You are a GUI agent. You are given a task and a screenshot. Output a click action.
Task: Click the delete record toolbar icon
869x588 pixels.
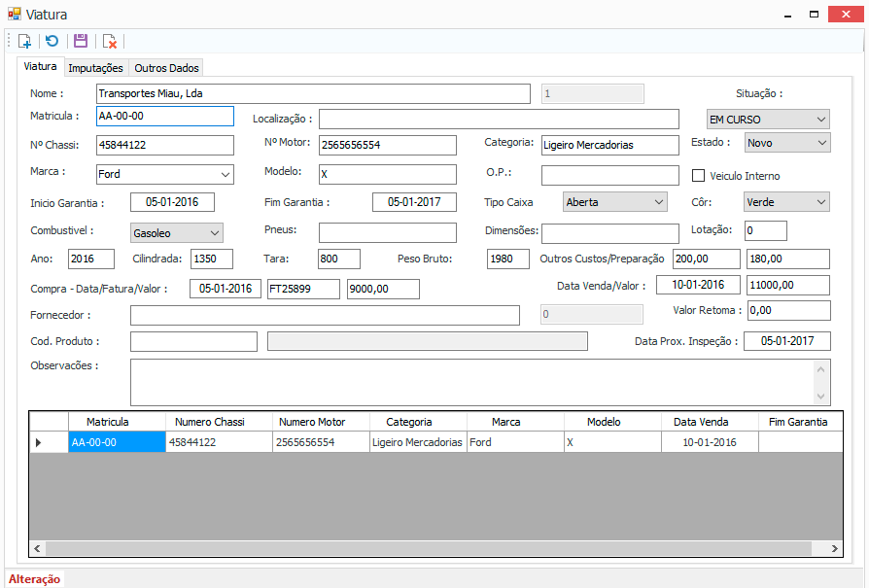click(x=109, y=41)
